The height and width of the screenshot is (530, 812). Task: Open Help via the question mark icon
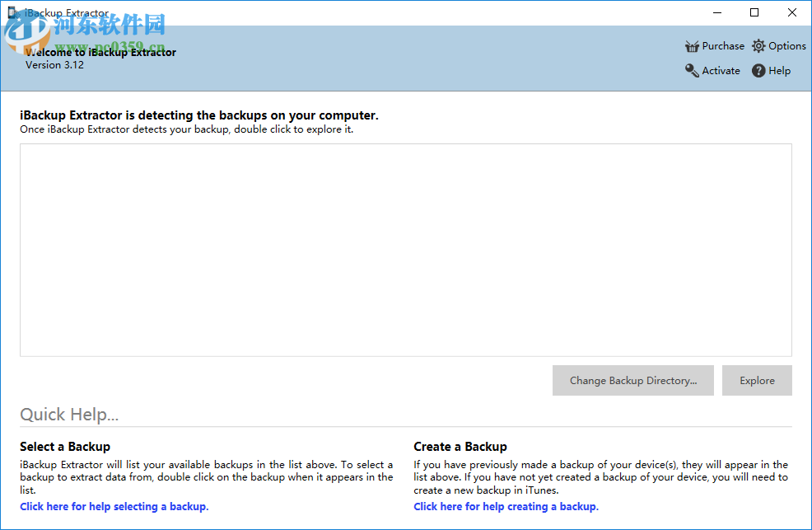coord(758,71)
